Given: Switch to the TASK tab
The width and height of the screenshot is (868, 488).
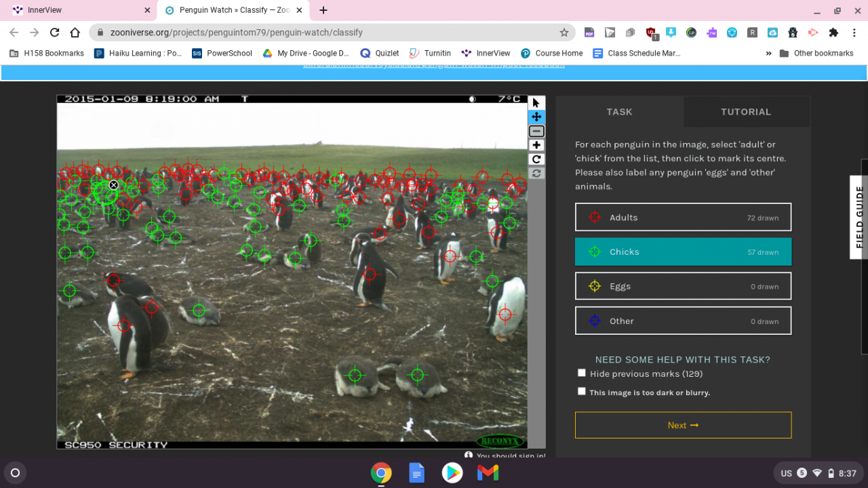Looking at the screenshot, I should (x=619, y=112).
